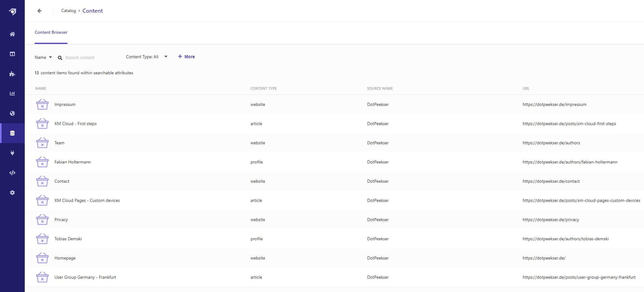Expand the Content Type: All filter
644x292 pixels.
click(146, 57)
